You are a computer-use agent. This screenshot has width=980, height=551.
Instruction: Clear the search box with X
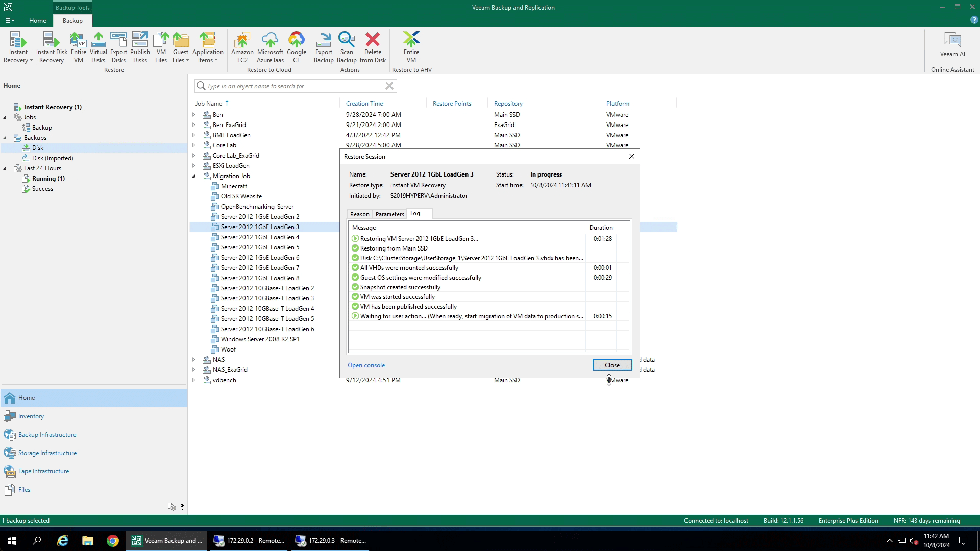coord(389,86)
